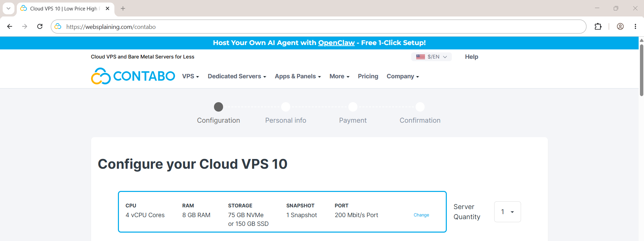Go to the Pricing page
Screen dimensions: 644x241
(x=368, y=76)
